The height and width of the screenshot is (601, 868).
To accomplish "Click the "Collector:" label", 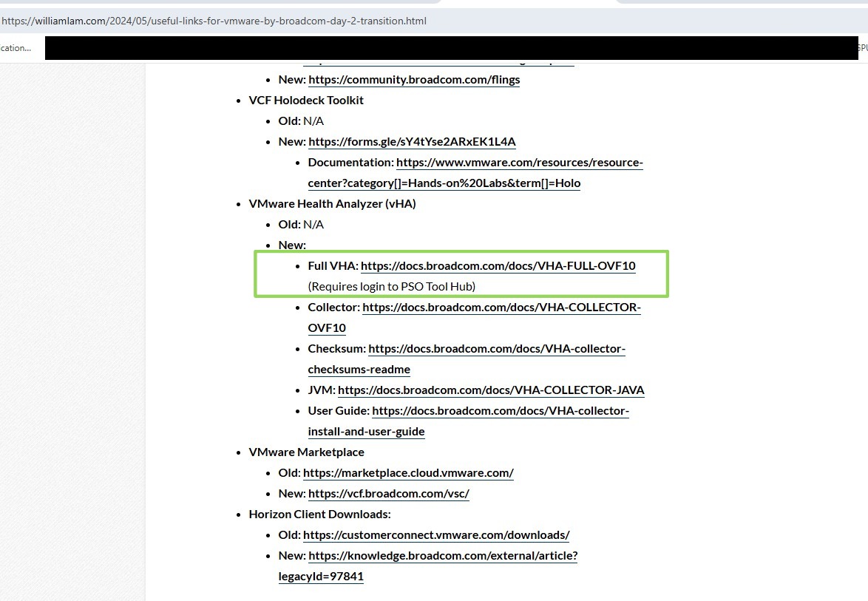I will 333,308.
